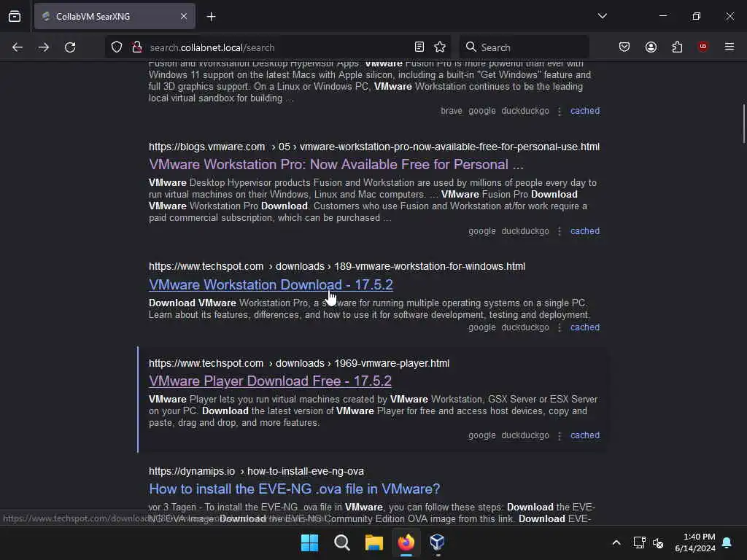Open Firefox account icon
The image size is (747, 560).
(x=651, y=47)
